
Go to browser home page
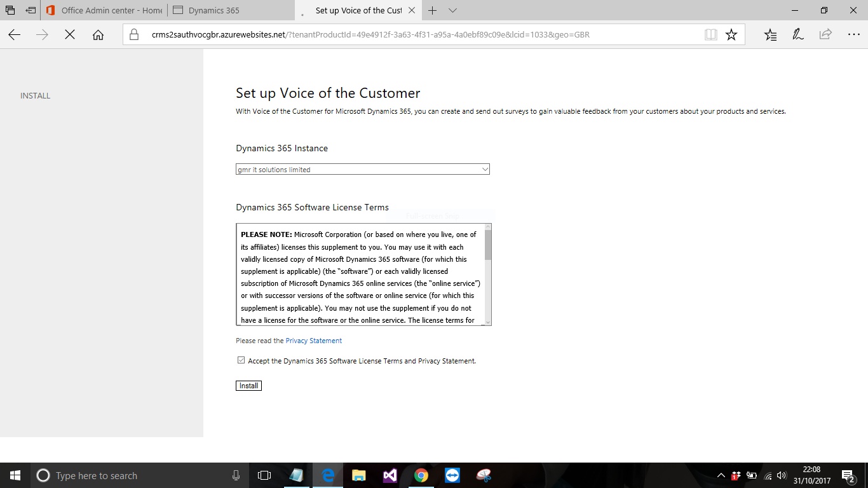[98, 34]
